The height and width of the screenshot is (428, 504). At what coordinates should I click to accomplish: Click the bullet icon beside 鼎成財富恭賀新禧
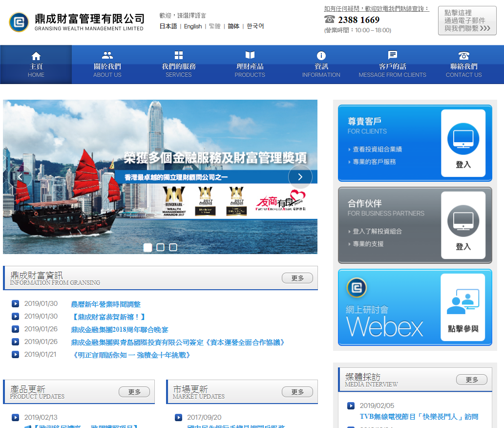pyautogui.click(x=15, y=317)
